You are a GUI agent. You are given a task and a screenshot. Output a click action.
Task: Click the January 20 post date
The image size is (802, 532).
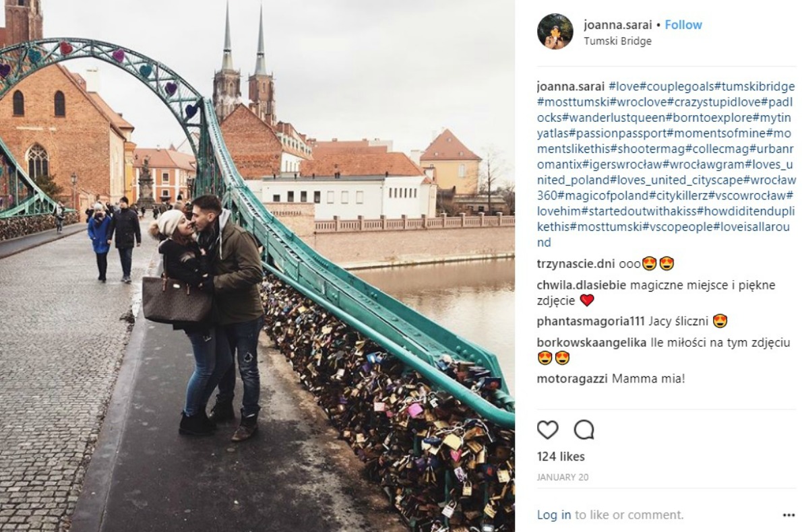563,477
